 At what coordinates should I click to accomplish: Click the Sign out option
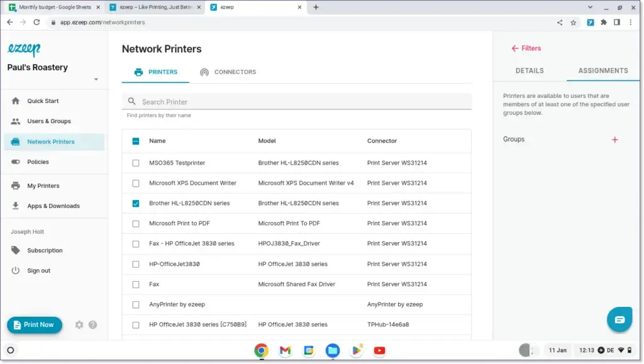click(38, 270)
